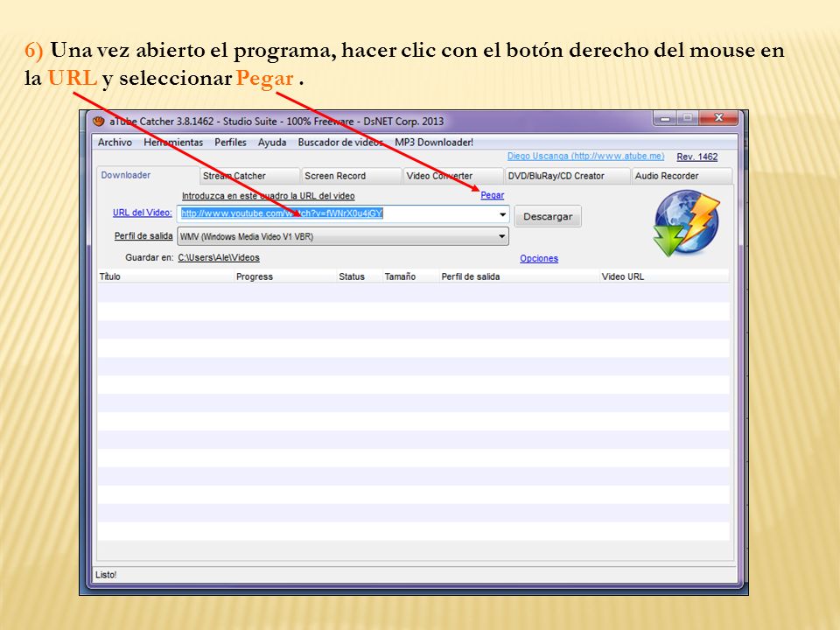Open the C:\Users\Ale\Videos save folder link
Screen dimensions: 840x630
(x=219, y=257)
